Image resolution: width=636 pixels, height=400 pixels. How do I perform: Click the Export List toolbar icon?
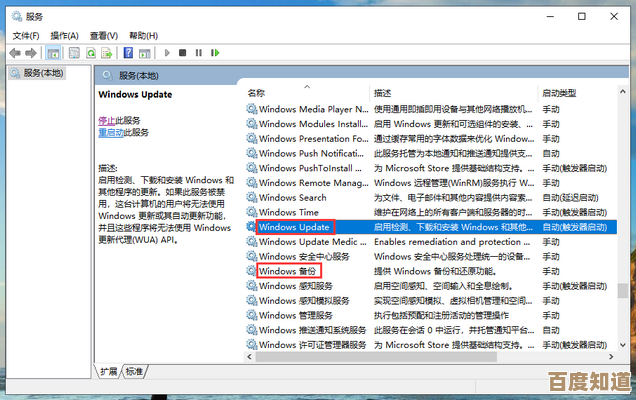tap(109, 52)
